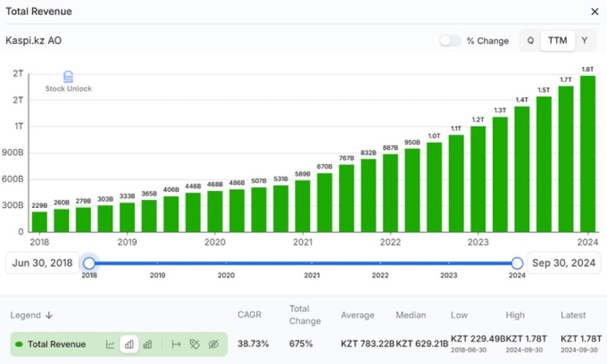
Task: Click the 2021 mark on range slider
Action: click(x=312, y=263)
